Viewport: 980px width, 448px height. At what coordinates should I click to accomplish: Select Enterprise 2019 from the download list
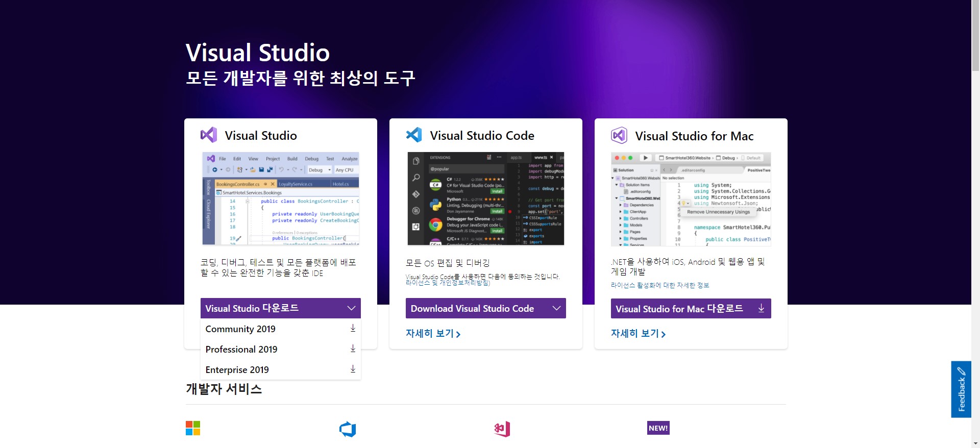(281, 369)
